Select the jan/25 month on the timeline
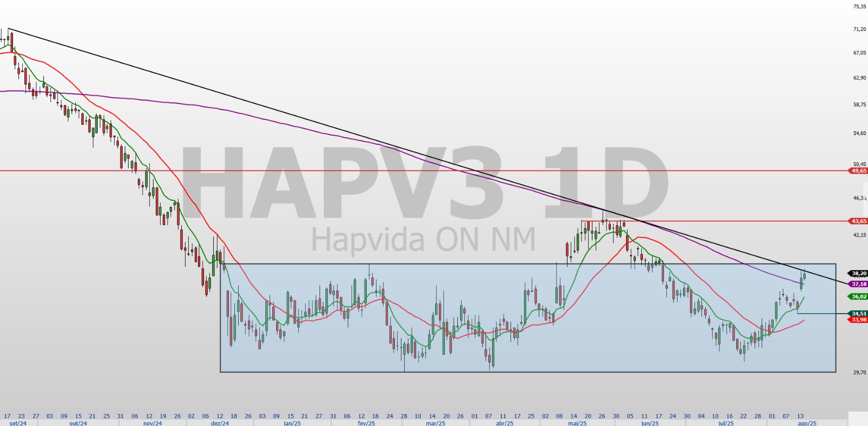 click(292, 423)
